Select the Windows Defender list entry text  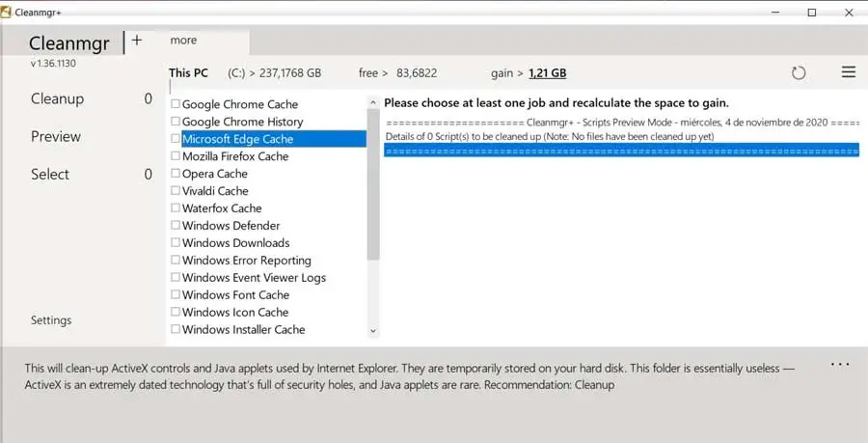(x=231, y=226)
